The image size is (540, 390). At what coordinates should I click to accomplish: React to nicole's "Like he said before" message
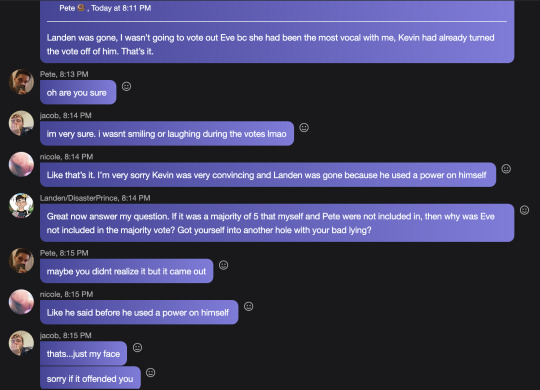(249, 306)
